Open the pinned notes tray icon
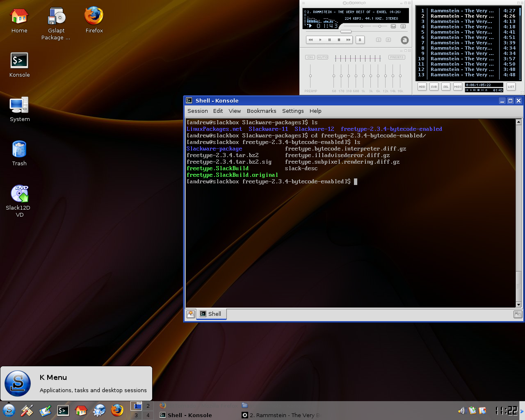This screenshot has height=420, width=525. tap(483, 410)
